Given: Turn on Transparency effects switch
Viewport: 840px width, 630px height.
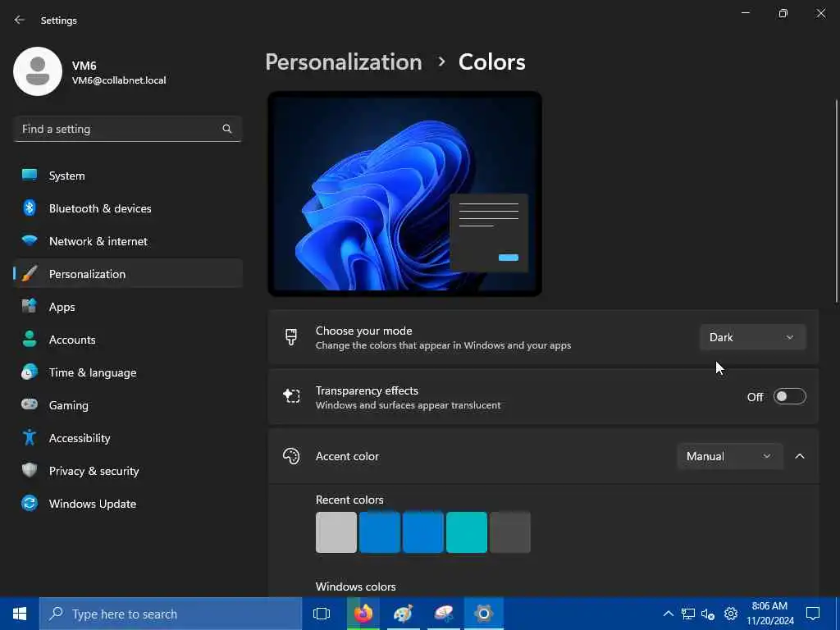Looking at the screenshot, I should click(x=790, y=396).
